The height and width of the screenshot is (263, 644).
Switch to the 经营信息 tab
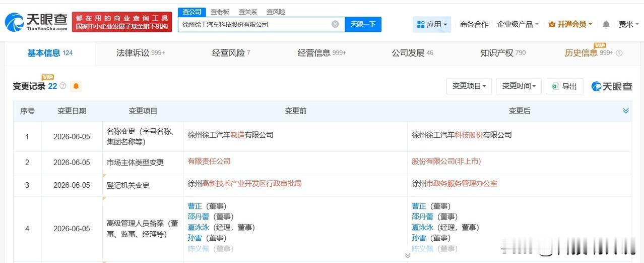click(x=321, y=53)
